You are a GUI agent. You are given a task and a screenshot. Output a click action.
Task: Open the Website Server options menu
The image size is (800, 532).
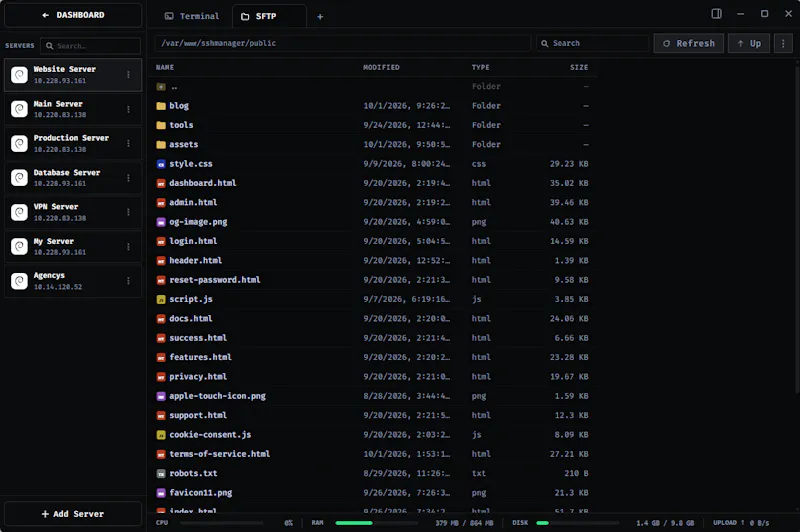coord(128,74)
